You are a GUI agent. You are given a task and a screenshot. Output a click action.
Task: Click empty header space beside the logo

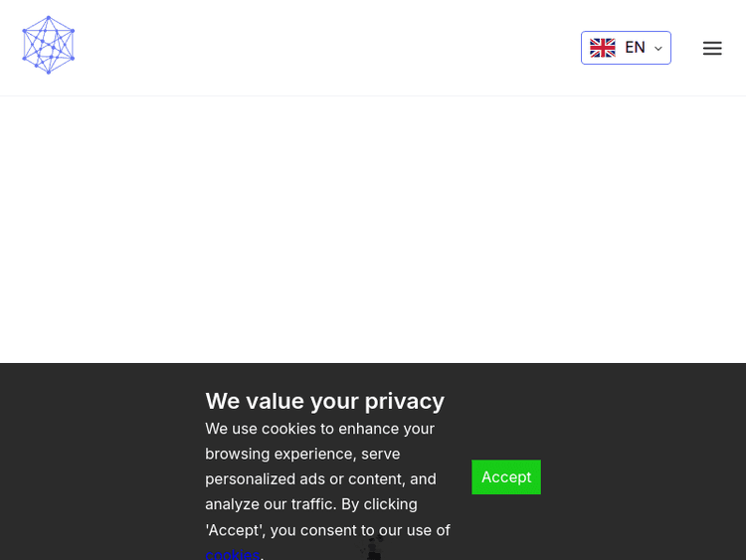298,48
